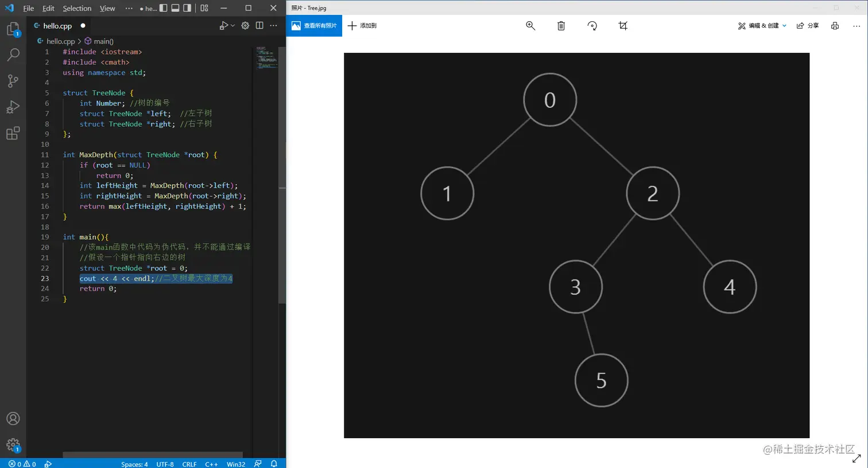Change file encoding UTF-8
This screenshot has height=468, width=868.
165,464
